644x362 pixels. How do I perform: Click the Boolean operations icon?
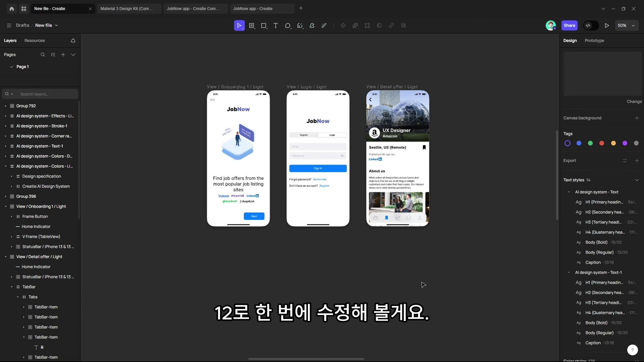(x=355, y=26)
